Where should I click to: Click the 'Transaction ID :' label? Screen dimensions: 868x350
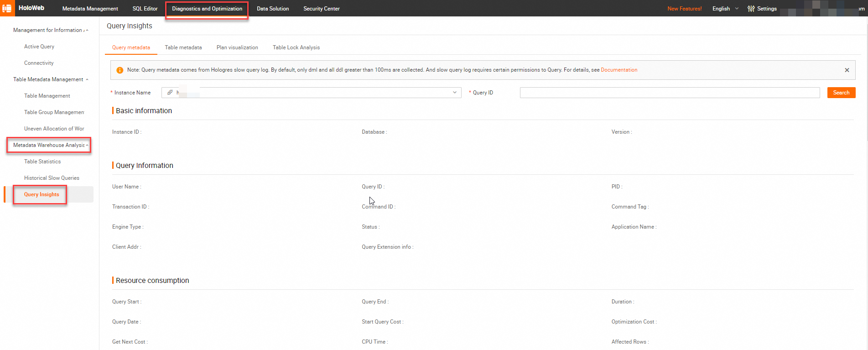pyautogui.click(x=131, y=207)
